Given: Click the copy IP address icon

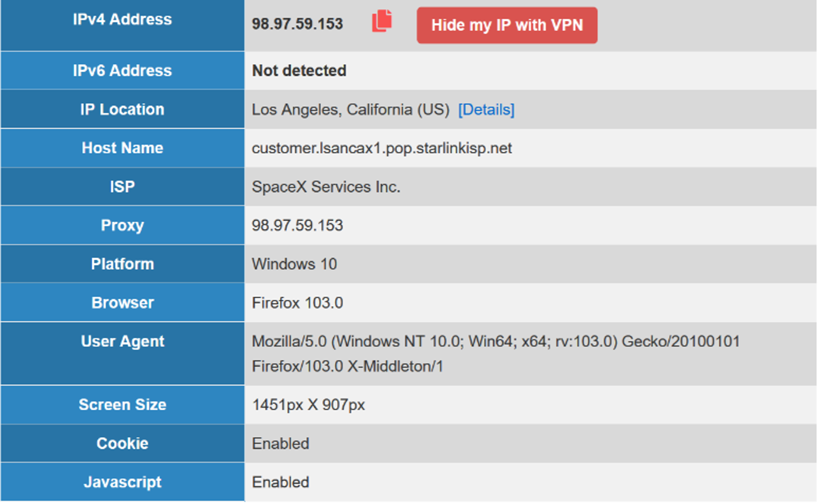Looking at the screenshot, I should pos(382,22).
